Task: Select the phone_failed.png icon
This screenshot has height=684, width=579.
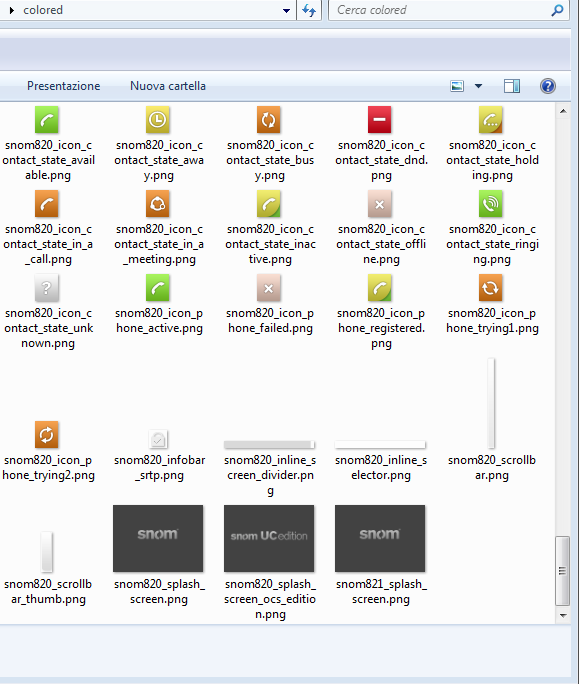Action: [269, 288]
